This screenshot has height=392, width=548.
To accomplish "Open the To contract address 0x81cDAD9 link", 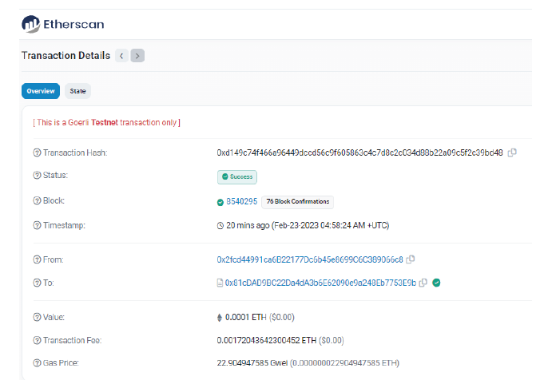I will point(320,283).
